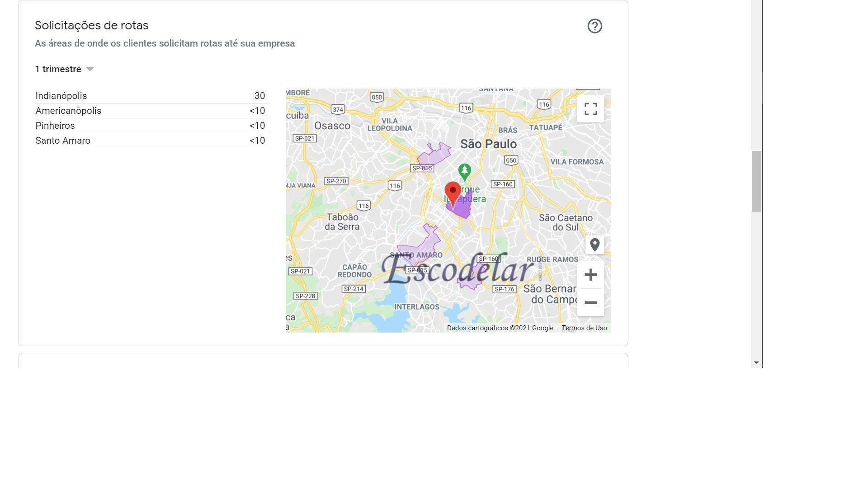Image resolution: width=868 pixels, height=488 pixels.
Task: Click the Osasco label on map
Action: (x=332, y=126)
